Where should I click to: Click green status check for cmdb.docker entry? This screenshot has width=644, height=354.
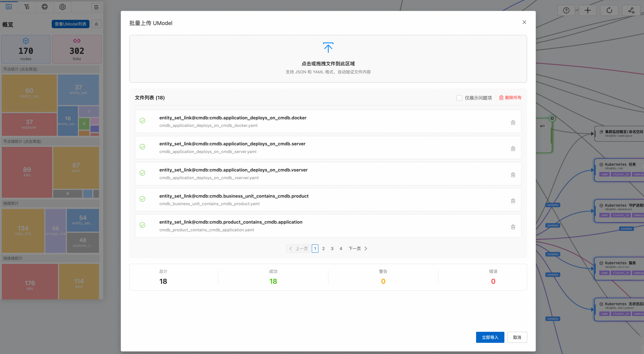pos(142,121)
